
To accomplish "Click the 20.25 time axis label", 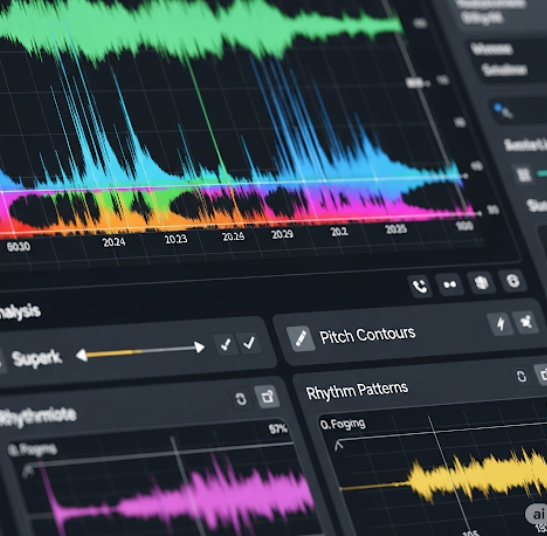I will 396,229.
